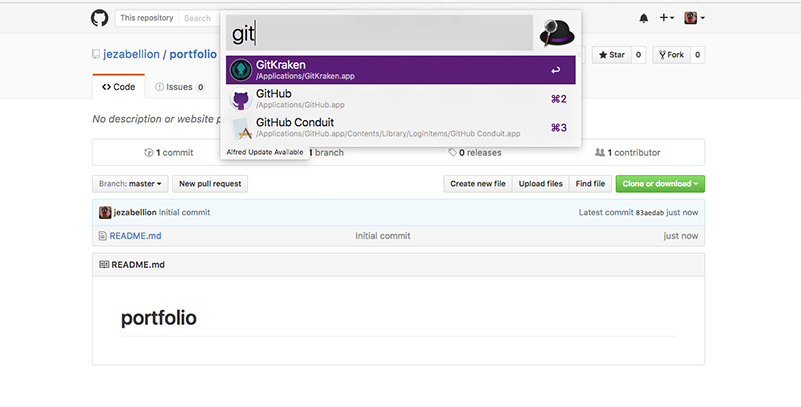Viewport: 801px width, 407px height.
Task: Click the Alfred search field containing git
Action: click(380, 33)
